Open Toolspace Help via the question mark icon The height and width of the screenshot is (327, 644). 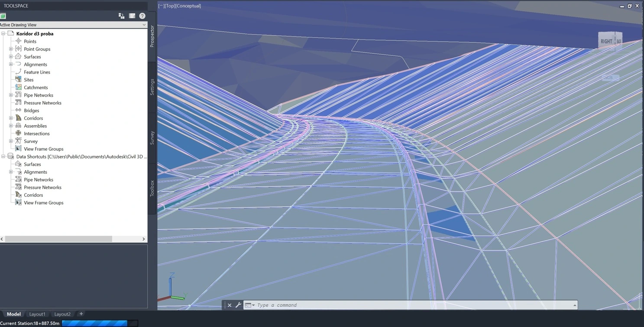tap(142, 16)
